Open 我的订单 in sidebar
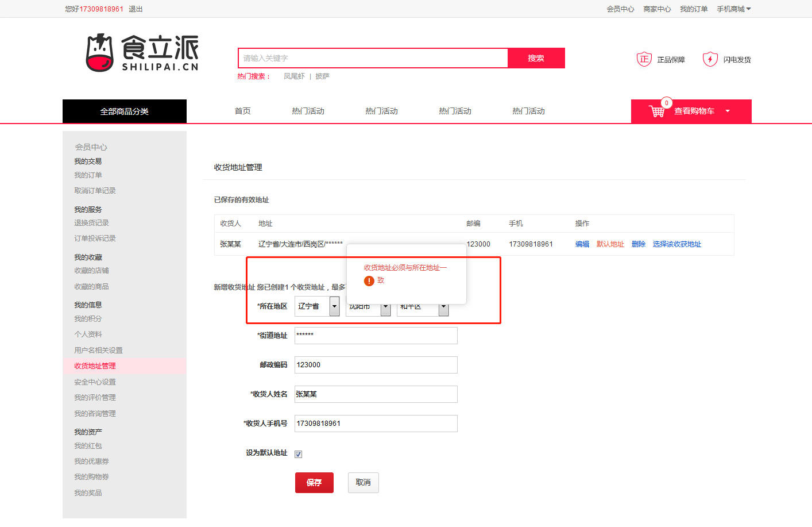This screenshot has height=527, width=812. coord(88,175)
